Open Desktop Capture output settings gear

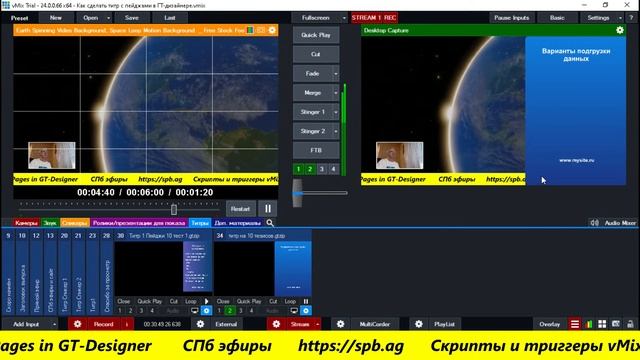620,30
